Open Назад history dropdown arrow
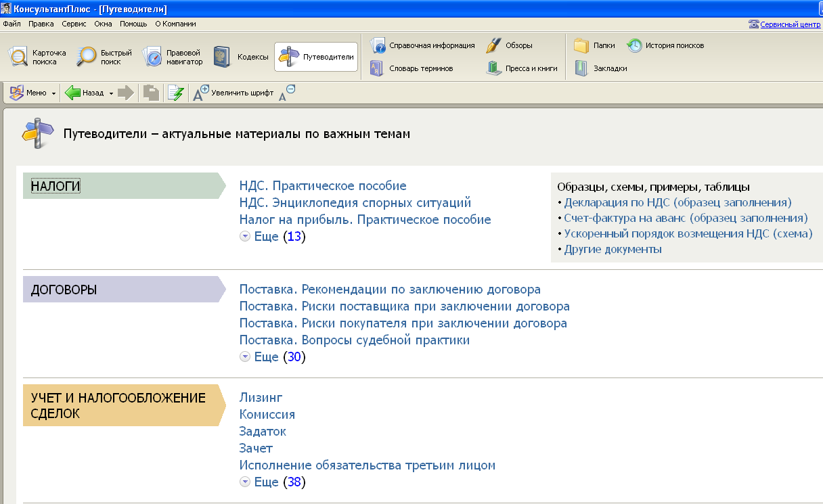Screen dimensions: 823x504 coord(110,93)
